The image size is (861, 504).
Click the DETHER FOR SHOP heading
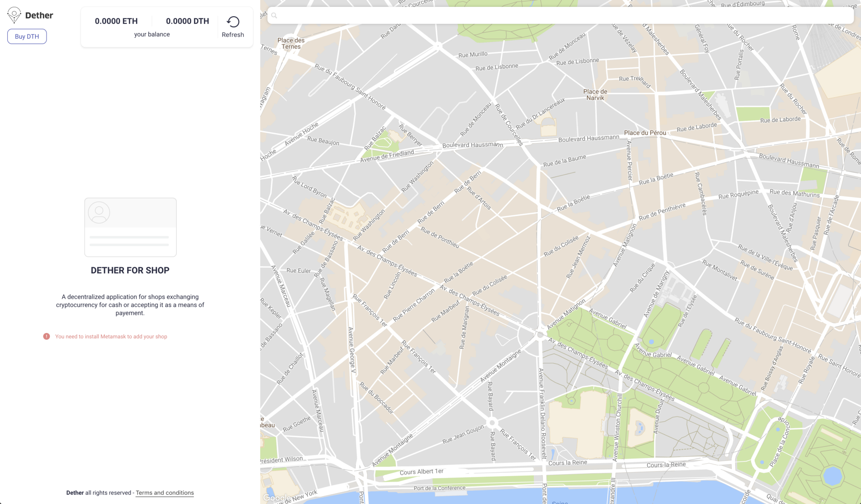[130, 270]
